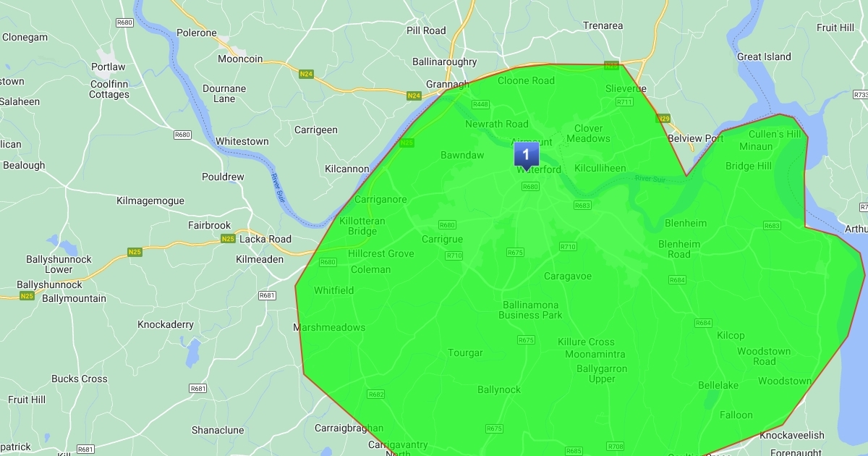Click the N25 road shield near Lacka Road

228,239
